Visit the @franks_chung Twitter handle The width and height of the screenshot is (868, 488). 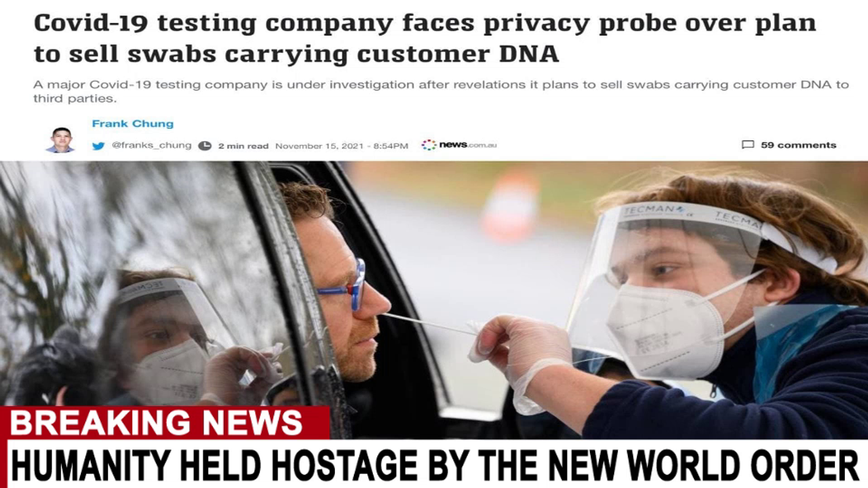pyautogui.click(x=152, y=145)
